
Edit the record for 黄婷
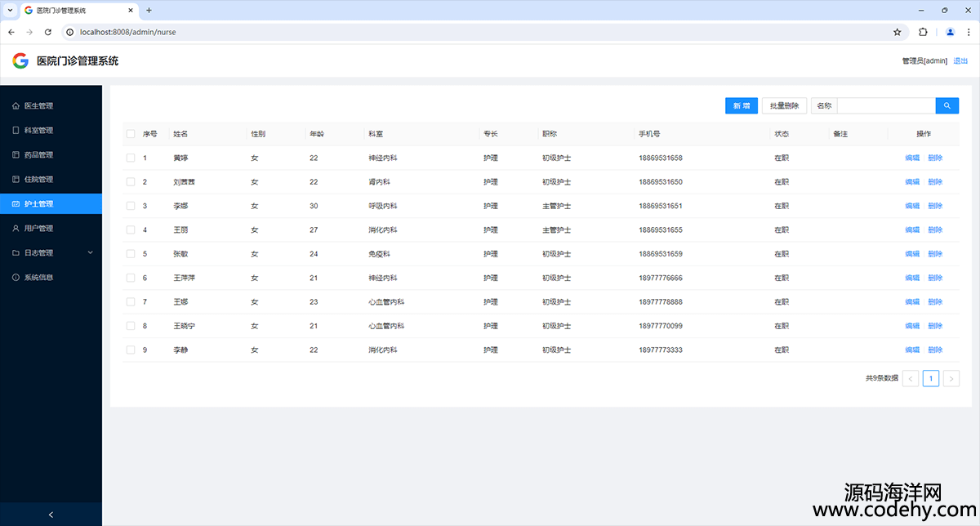[x=912, y=158]
